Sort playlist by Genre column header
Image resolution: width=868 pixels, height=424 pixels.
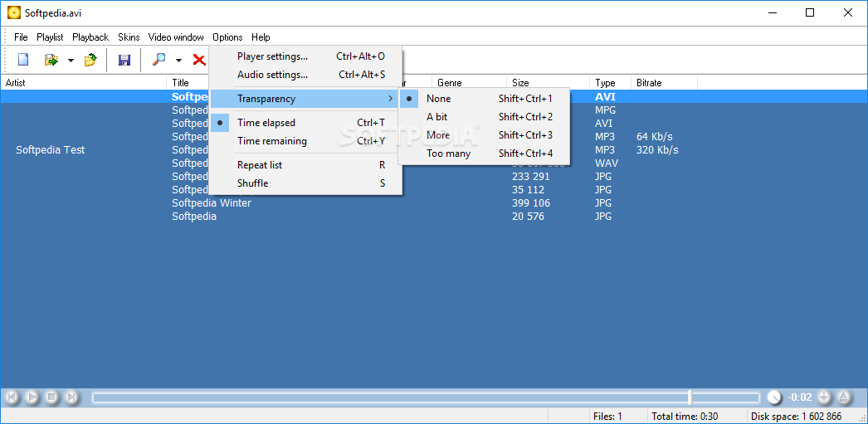(x=469, y=82)
